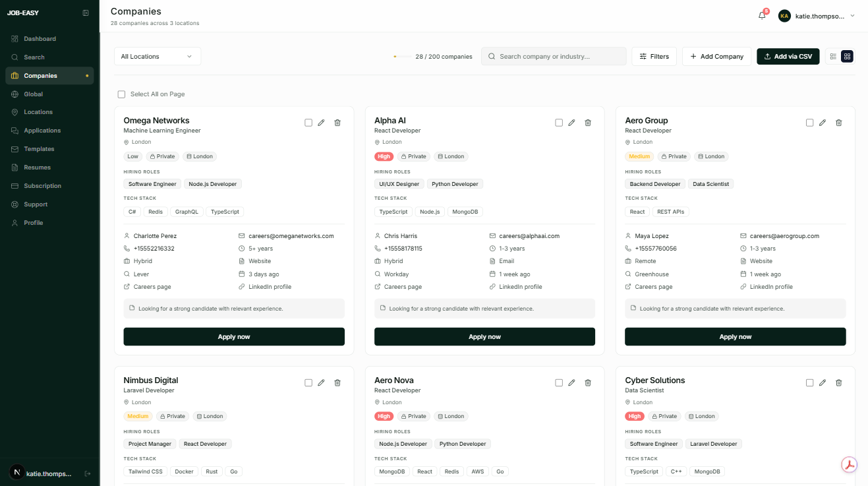Screen dimensions: 868x486
Task: Click the 28 / 200 companies usage bar
Action: (x=402, y=57)
